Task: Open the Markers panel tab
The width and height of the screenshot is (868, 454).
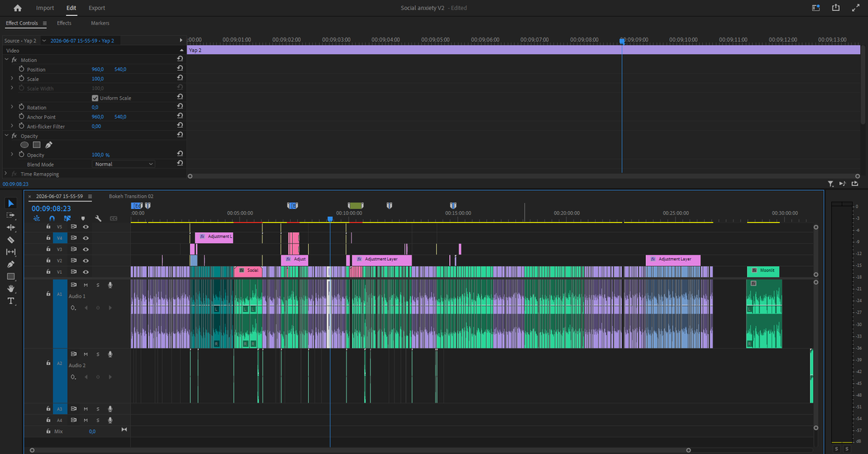Action: point(101,23)
